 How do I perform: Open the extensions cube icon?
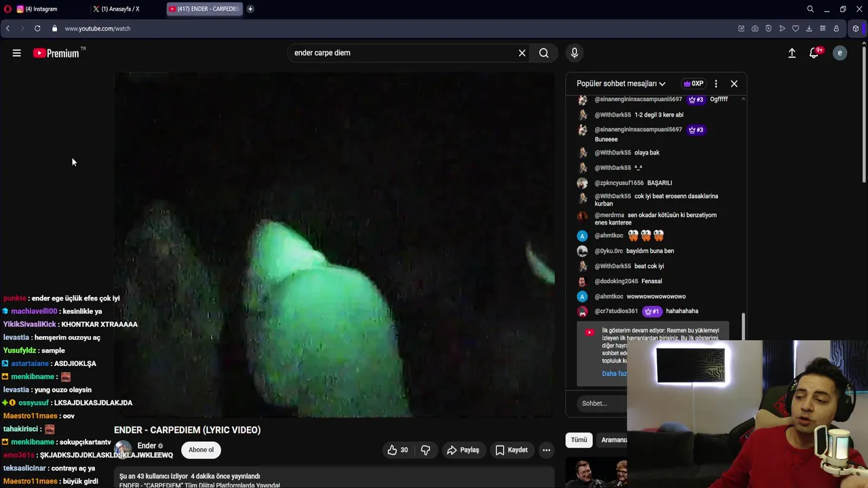pos(856,28)
